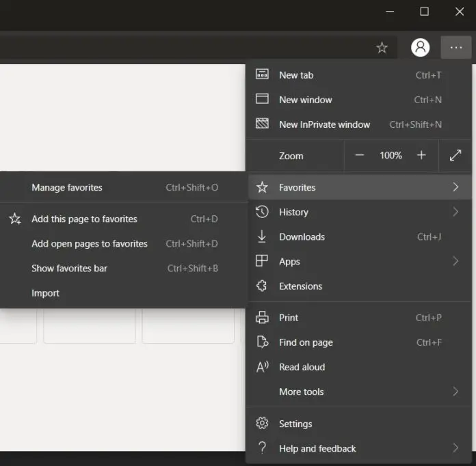The image size is (476, 466).
Task: Open New window menu entry
Action: tap(358, 100)
